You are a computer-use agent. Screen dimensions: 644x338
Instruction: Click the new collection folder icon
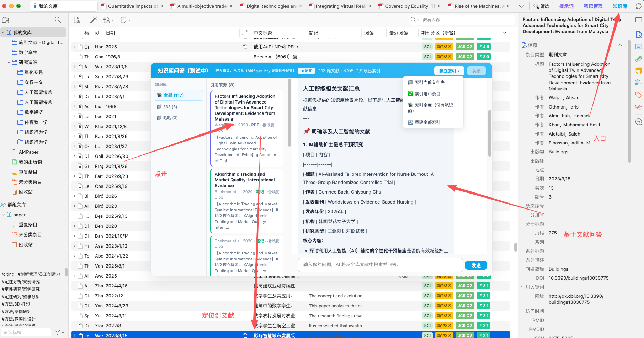(5, 20)
